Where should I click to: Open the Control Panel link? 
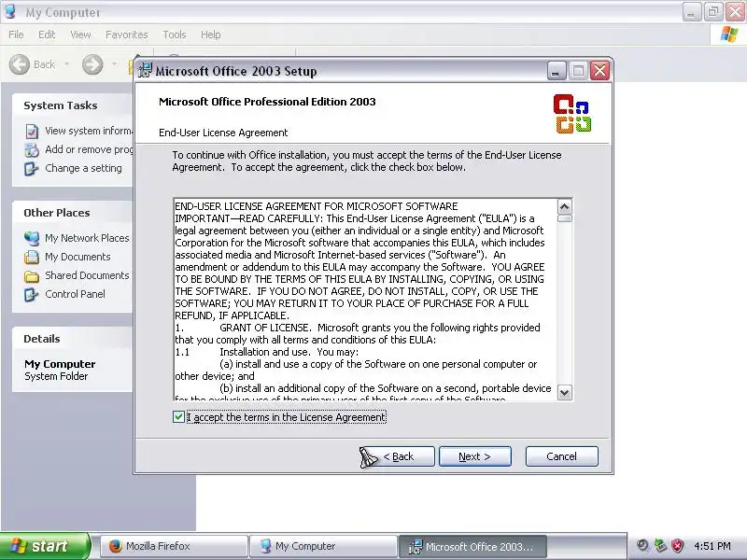click(76, 294)
